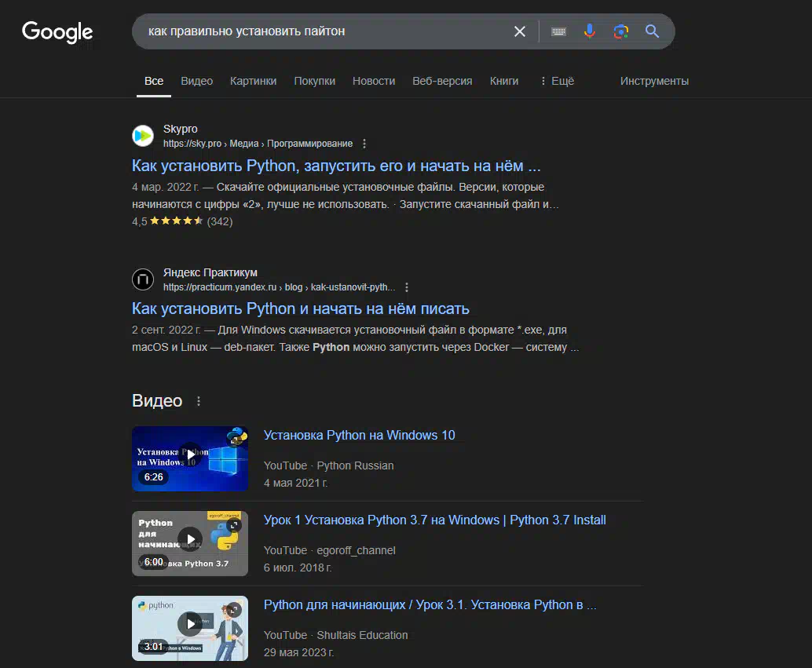Open Python для начинающих Урок 3.1 link
Image resolution: width=812 pixels, height=668 pixels.
[x=430, y=605]
